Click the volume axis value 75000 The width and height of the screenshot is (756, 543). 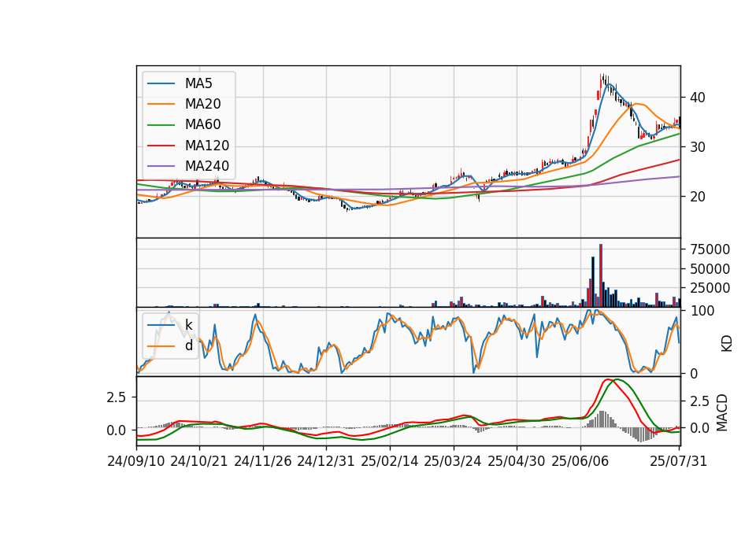710,249
